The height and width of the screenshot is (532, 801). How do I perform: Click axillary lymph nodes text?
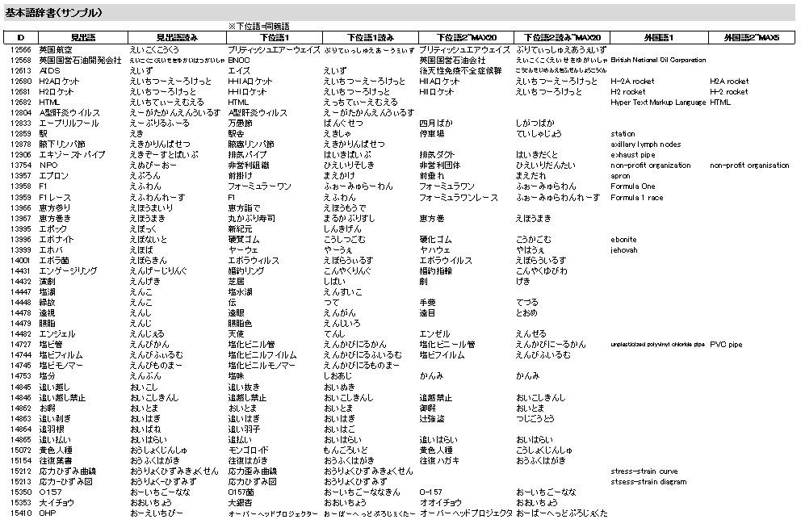(x=646, y=145)
